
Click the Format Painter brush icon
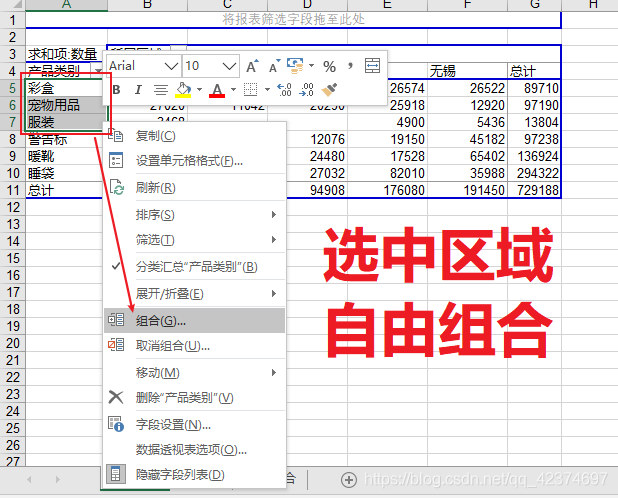tap(329, 90)
